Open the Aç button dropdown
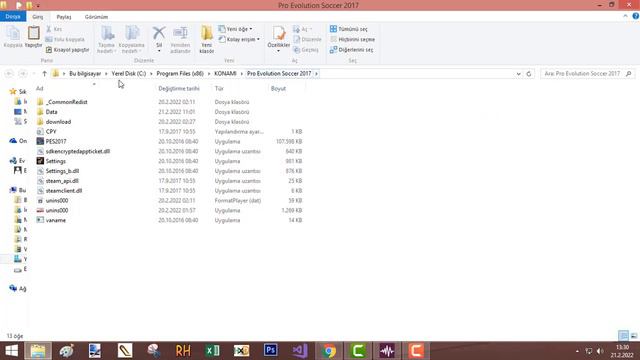Viewport: 640px width, 360px height. [x=303, y=29]
